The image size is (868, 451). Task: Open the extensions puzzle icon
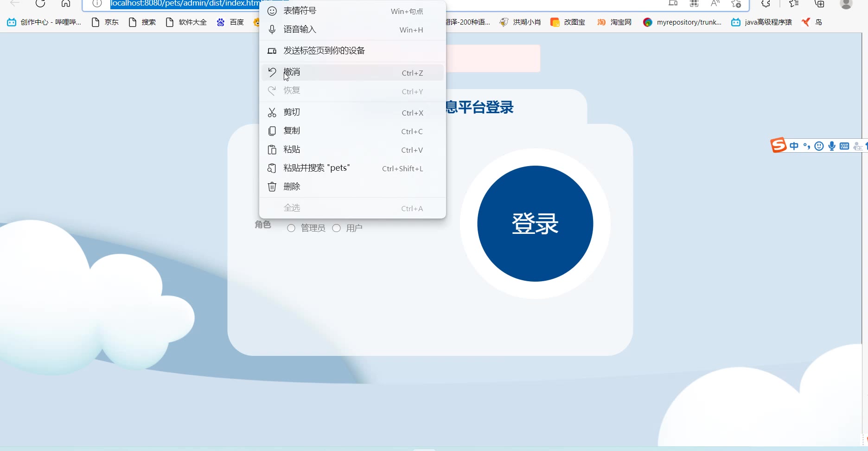coord(766,4)
